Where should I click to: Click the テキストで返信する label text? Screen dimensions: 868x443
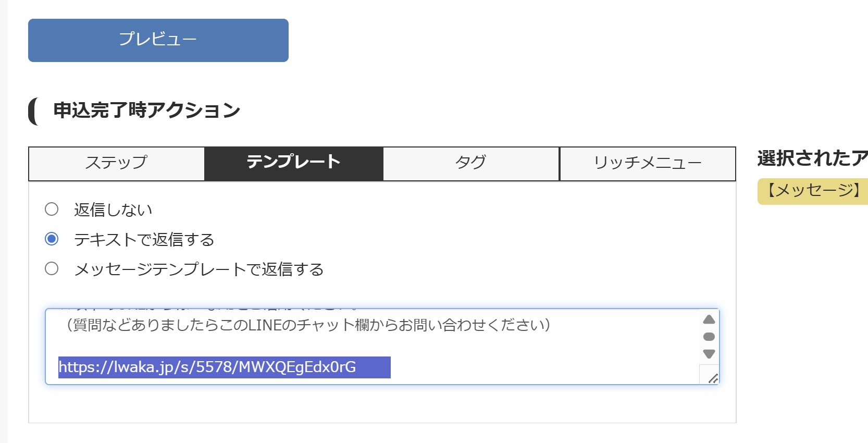[144, 239]
